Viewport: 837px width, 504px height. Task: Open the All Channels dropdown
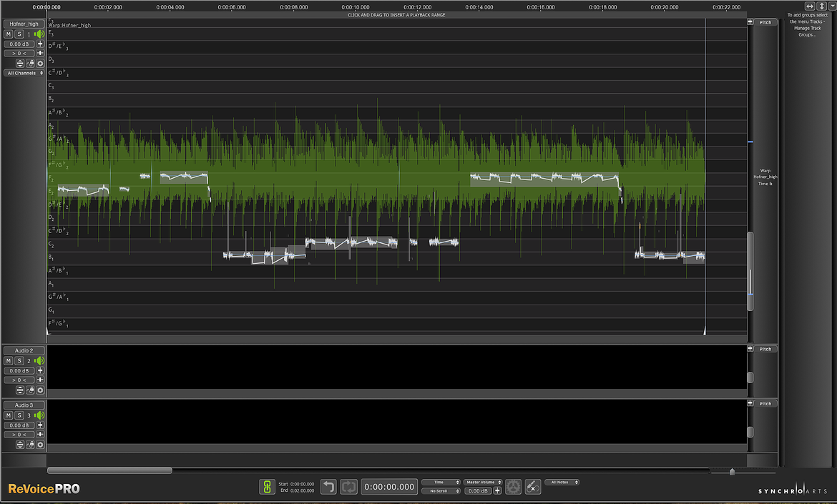click(24, 73)
